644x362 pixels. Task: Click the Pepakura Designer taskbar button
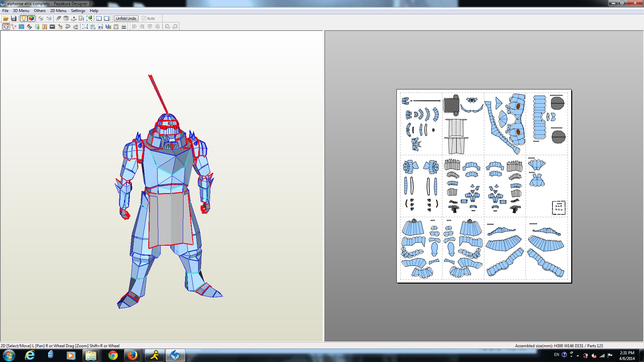(x=175, y=355)
